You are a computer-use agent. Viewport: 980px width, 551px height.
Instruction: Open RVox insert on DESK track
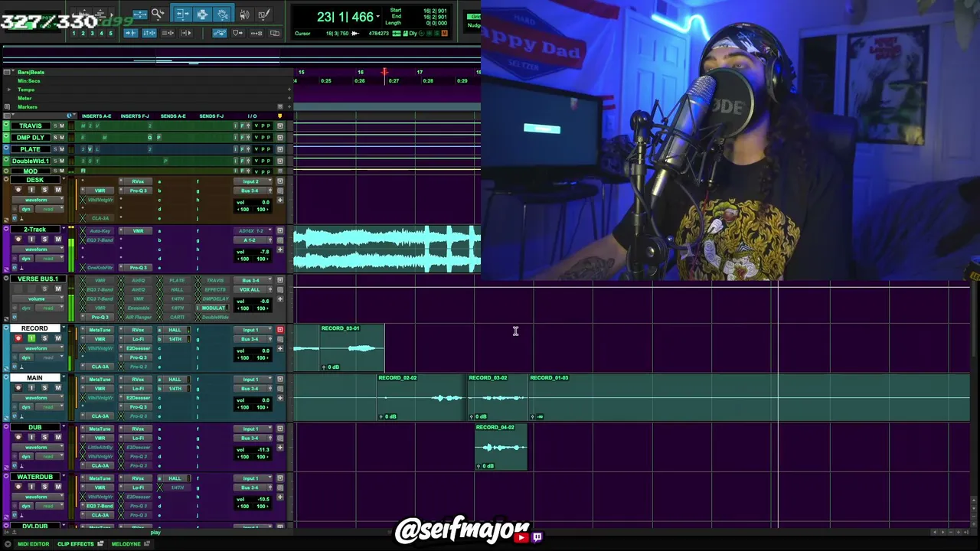138,181
